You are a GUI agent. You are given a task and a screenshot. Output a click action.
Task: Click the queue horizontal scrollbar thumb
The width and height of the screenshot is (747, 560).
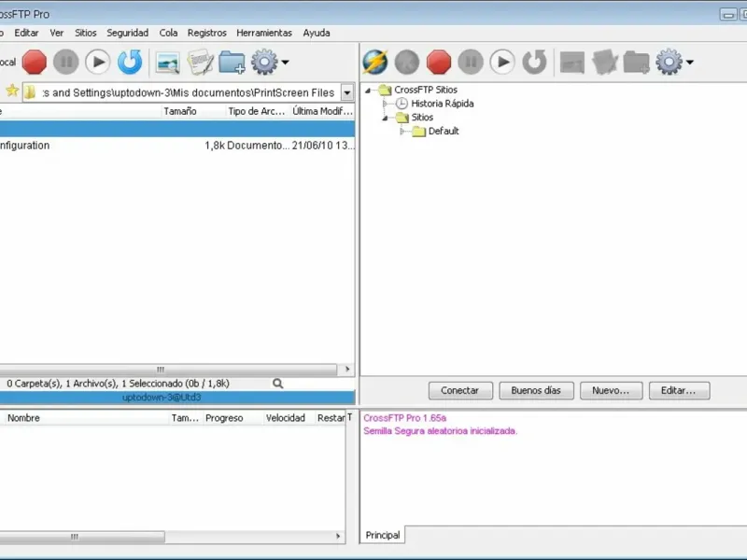(x=82, y=538)
